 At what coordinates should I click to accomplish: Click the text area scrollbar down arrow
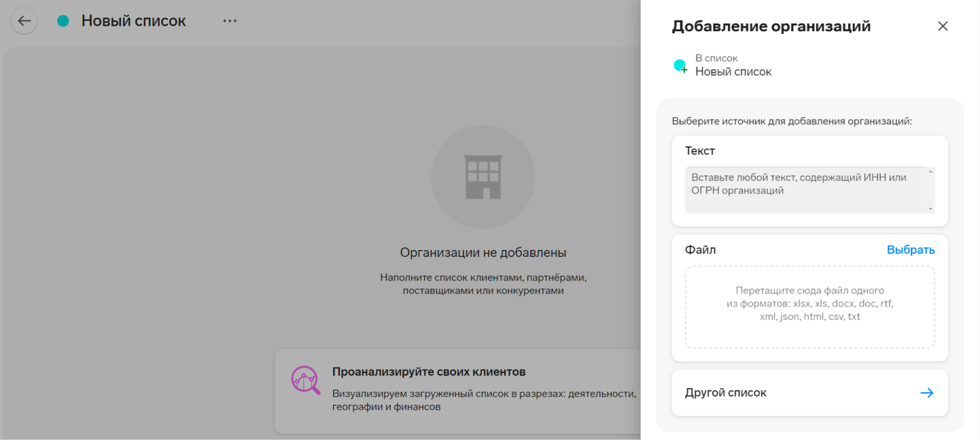[x=931, y=209]
